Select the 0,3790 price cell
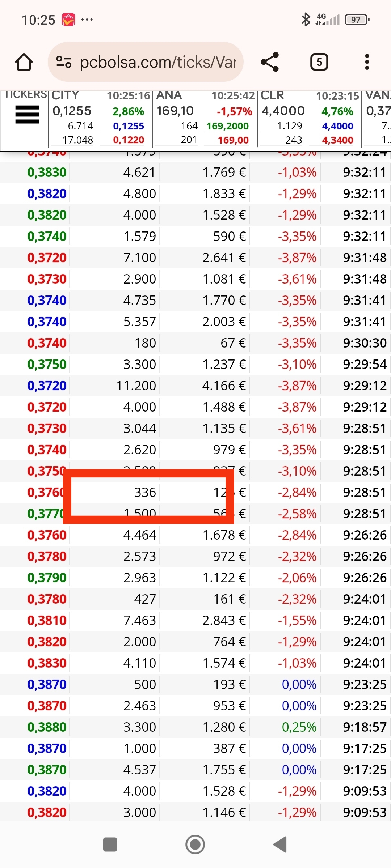This screenshot has width=391, height=868. click(47, 578)
